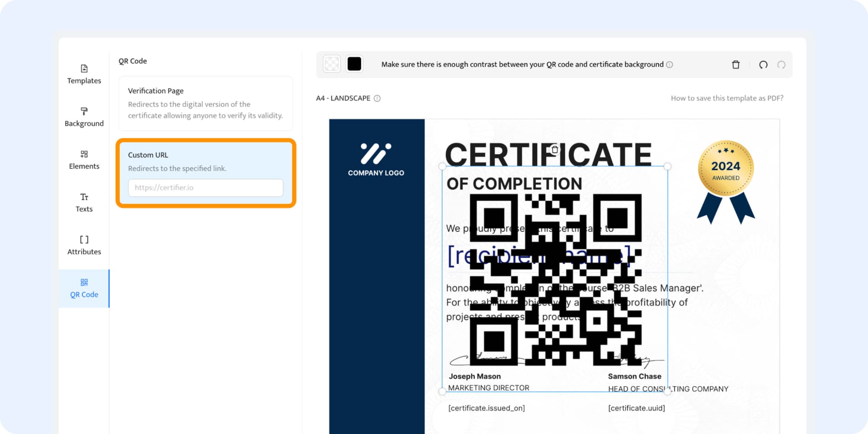Open the Elements panel
Screen dimensions: 868x434
click(84, 159)
